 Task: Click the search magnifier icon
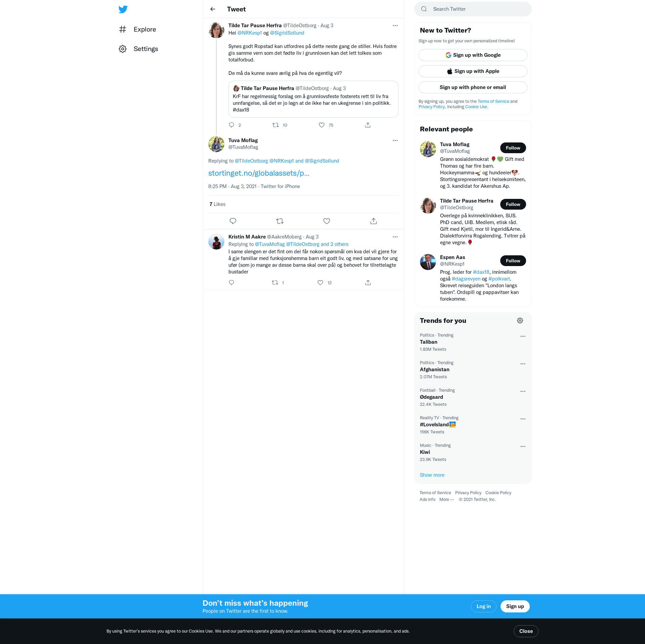click(424, 9)
